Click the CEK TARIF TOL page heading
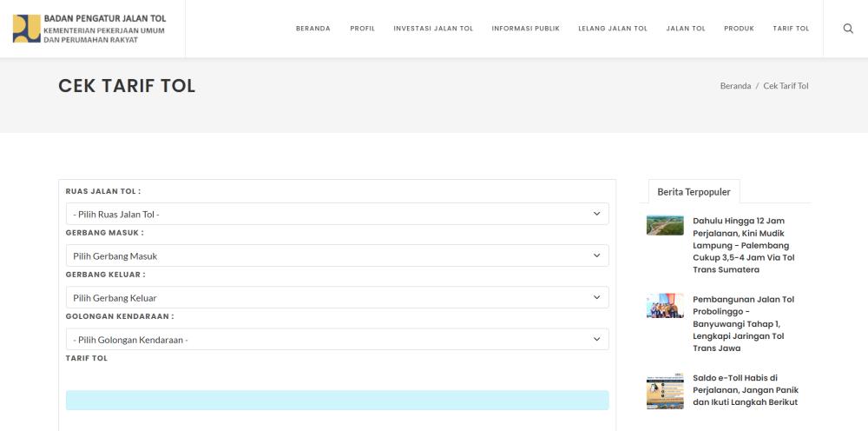The height and width of the screenshot is (431, 868). 127,86
